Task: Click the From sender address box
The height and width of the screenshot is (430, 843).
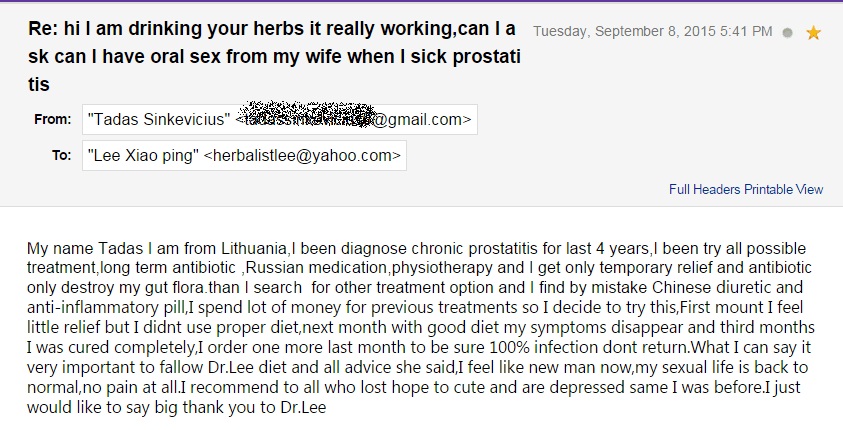Action: pos(280,119)
